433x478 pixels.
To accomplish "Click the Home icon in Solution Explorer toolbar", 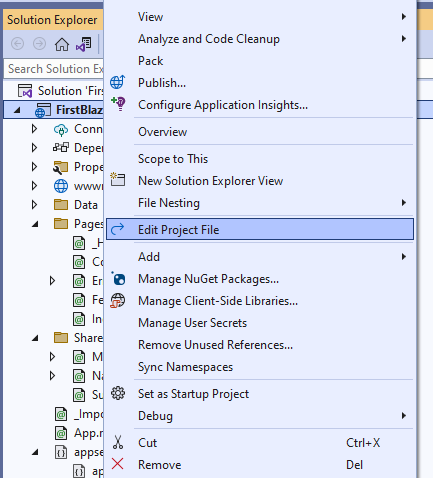I will coord(62,44).
